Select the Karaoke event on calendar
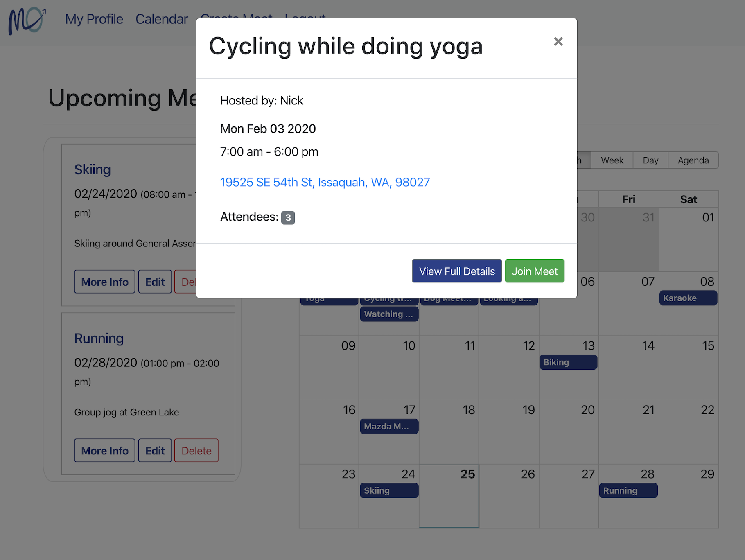 tap(688, 298)
